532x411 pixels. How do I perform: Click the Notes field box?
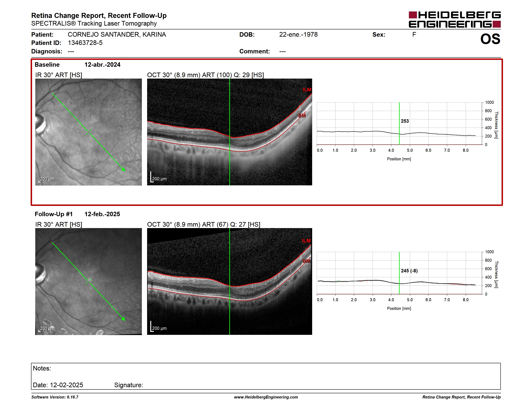[x=266, y=376]
